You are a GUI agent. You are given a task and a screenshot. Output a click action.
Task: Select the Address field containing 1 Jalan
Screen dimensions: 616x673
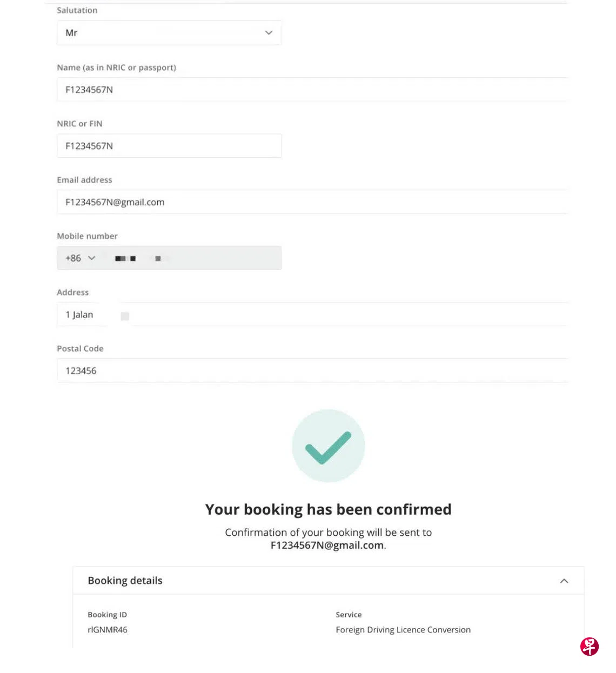click(312, 314)
